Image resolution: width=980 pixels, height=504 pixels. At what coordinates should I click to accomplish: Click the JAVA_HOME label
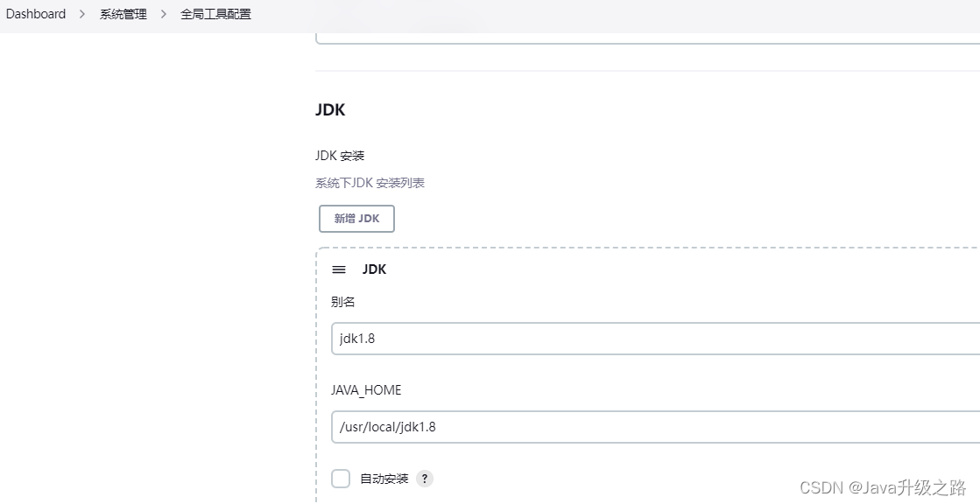coord(366,390)
